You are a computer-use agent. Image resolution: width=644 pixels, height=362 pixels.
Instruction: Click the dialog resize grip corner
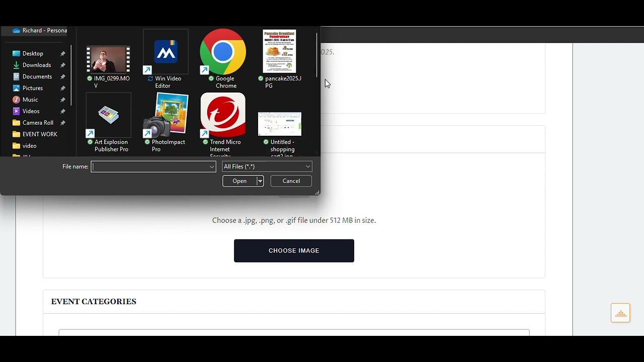tap(317, 193)
